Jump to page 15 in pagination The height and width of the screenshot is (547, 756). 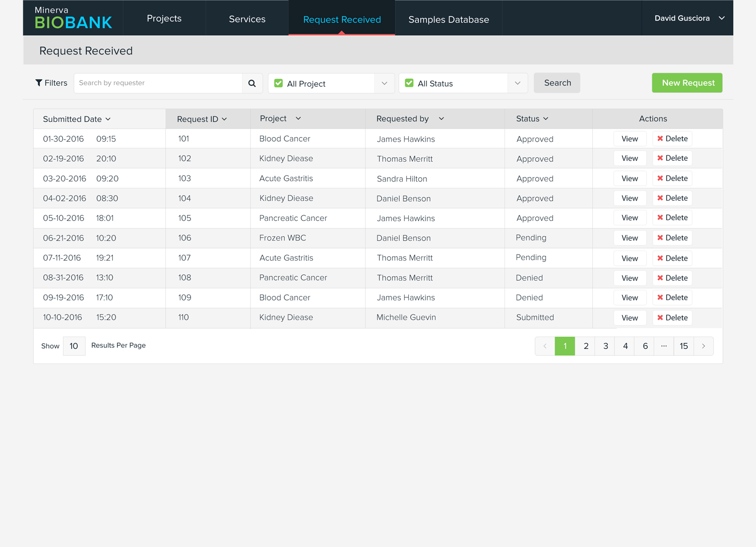click(683, 346)
